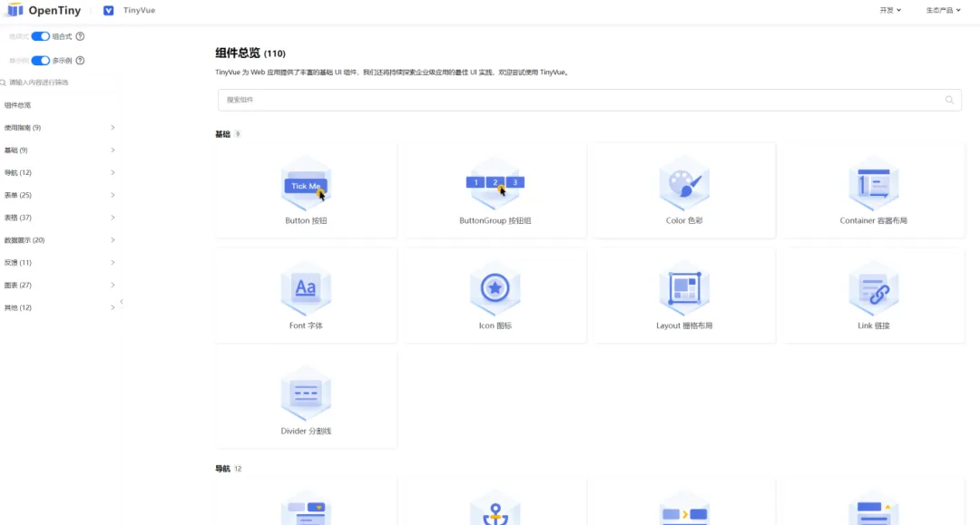The width and height of the screenshot is (980, 525).
Task: Click the sidebar filter search icon
Action: (x=3, y=83)
